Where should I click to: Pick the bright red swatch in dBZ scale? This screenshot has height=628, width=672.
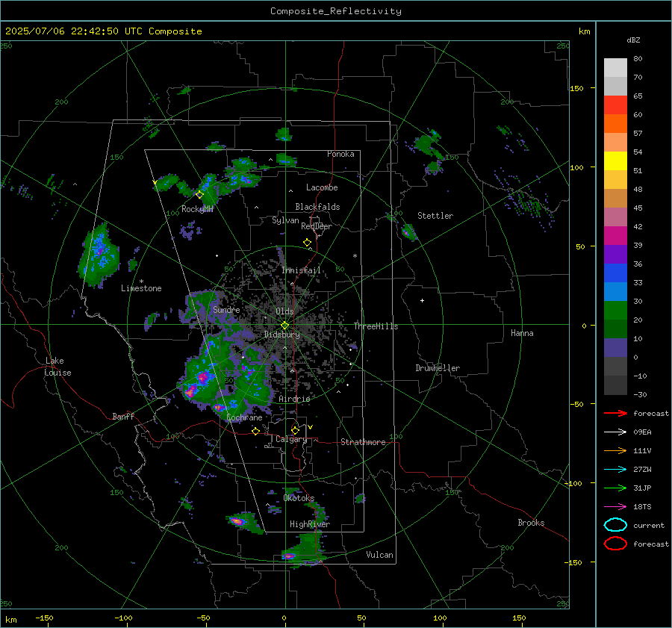615,105
